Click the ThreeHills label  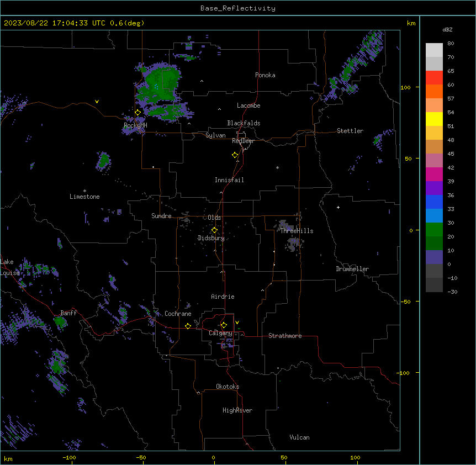(297, 231)
